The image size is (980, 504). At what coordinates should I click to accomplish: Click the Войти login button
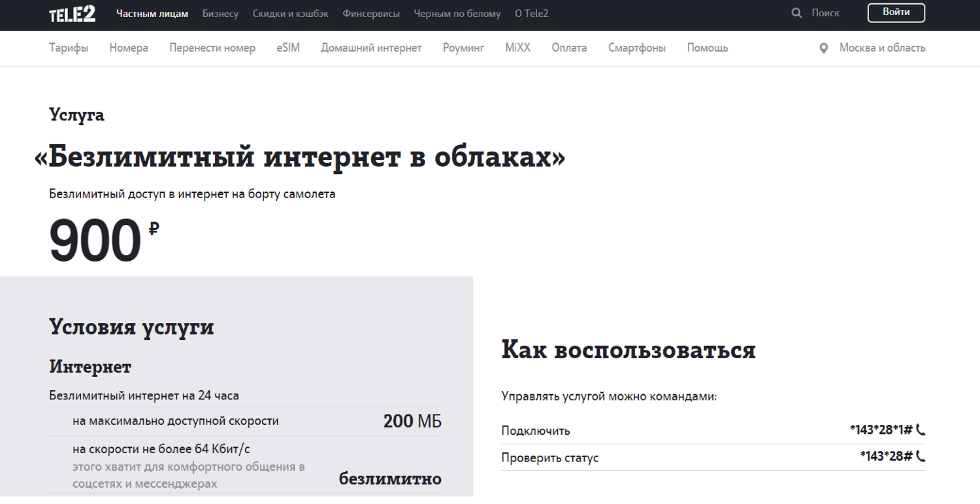click(x=896, y=12)
